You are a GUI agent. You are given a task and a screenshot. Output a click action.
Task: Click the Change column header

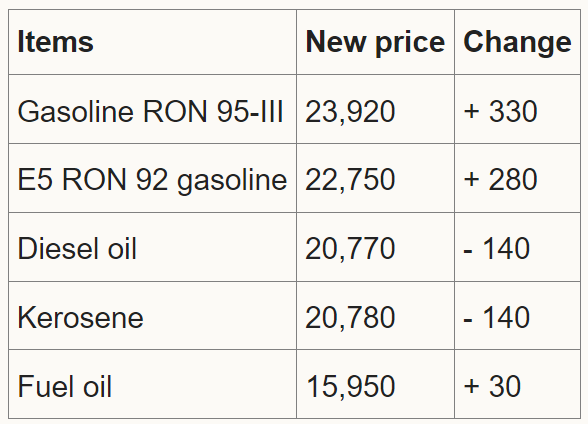click(x=517, y=42)
